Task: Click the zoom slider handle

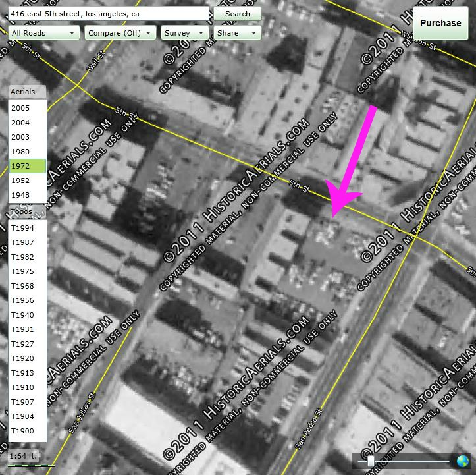Action: [371, 461]
